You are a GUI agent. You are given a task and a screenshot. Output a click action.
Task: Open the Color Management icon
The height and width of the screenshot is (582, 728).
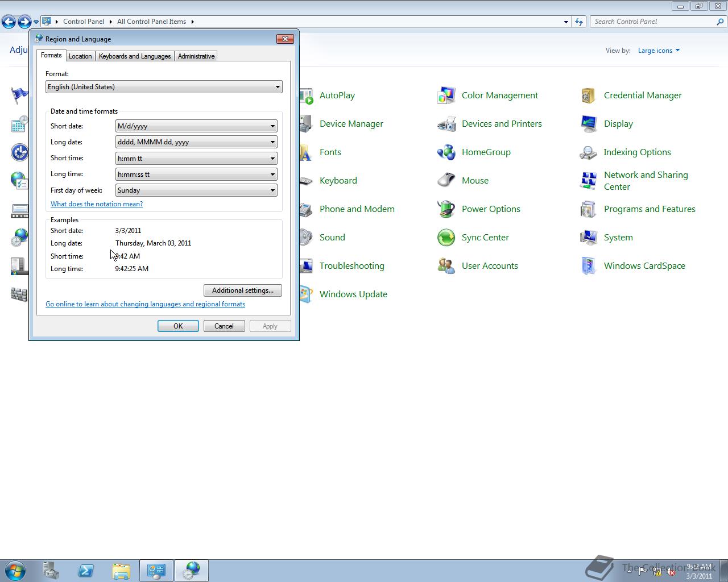(446, 95)
